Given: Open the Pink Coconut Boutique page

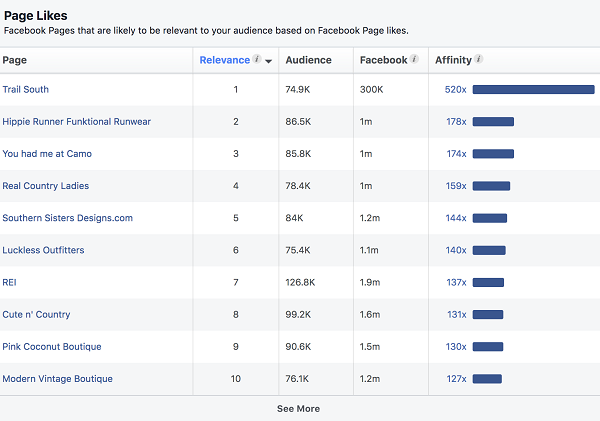Looking at the screenshot, I should click(52, 347).
